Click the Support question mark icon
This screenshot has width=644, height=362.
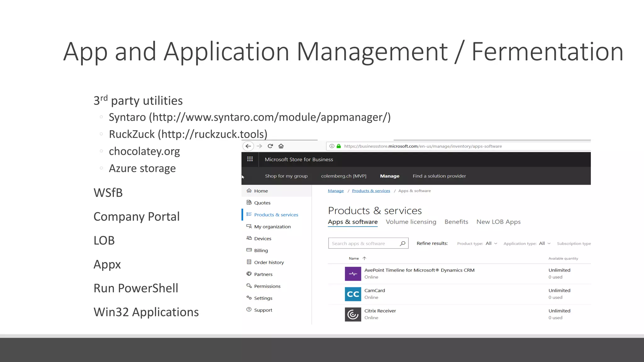(249, 310)
